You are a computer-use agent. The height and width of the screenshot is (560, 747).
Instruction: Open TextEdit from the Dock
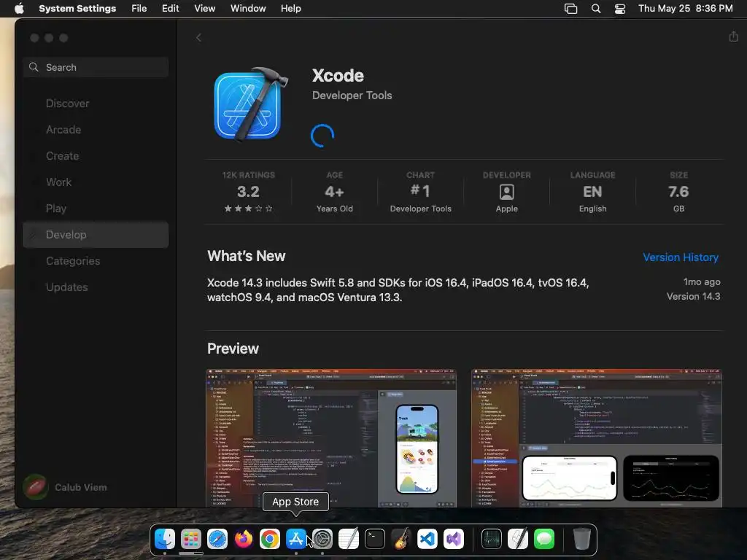[349, 539]
